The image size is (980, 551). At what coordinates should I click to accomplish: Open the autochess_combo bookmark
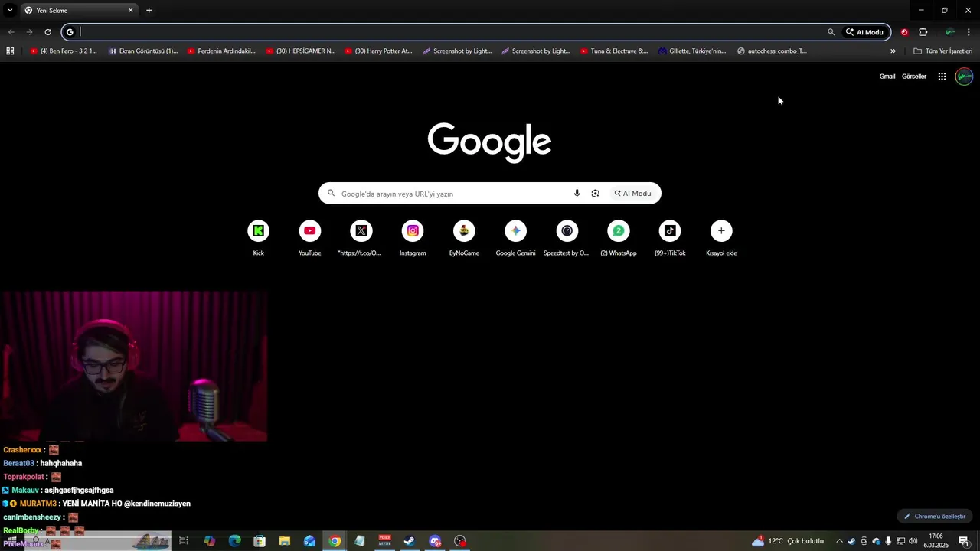point(772,51)
